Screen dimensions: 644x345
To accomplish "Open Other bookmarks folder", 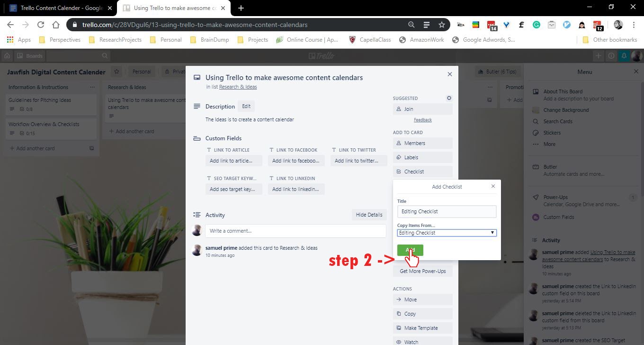I will click(x=609, y=40).
